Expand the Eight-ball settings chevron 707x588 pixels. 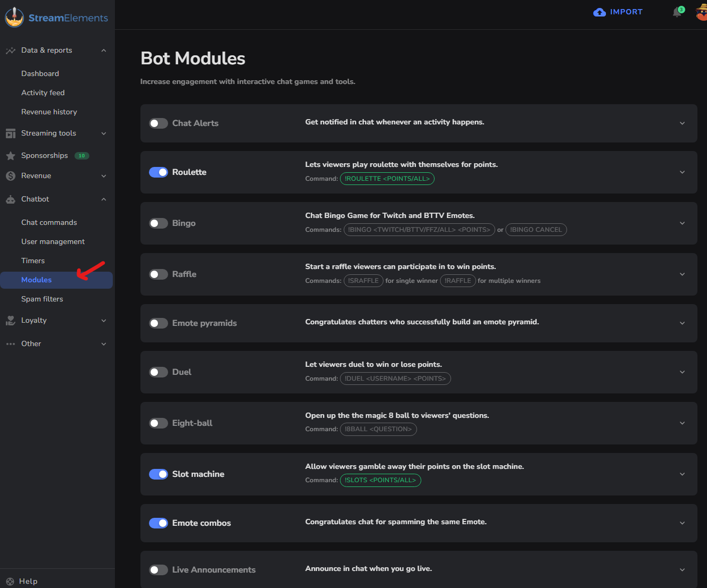pos(682,423)
